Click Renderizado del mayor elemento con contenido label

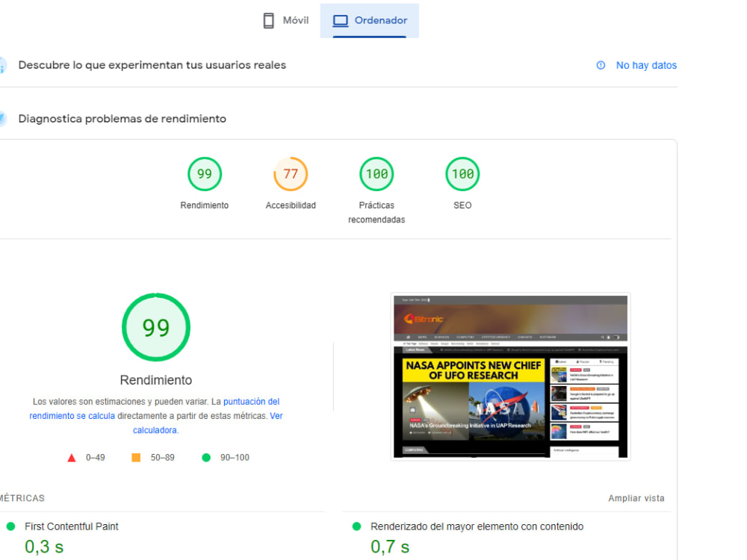point(477,526)
